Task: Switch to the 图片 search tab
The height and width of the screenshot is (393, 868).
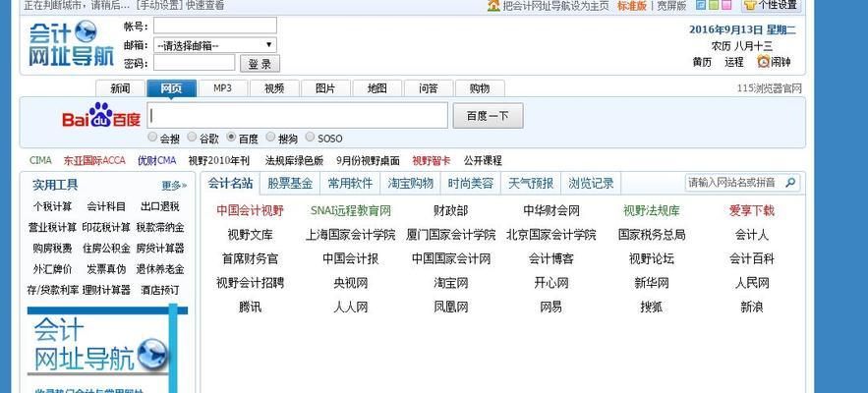Action: pos(325,88)
